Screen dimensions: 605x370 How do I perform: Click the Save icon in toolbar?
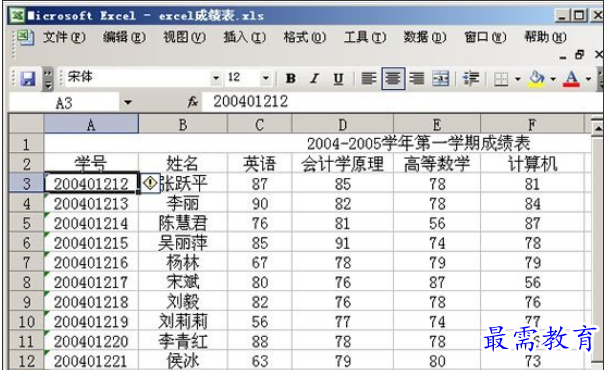[x=28, y=79]
